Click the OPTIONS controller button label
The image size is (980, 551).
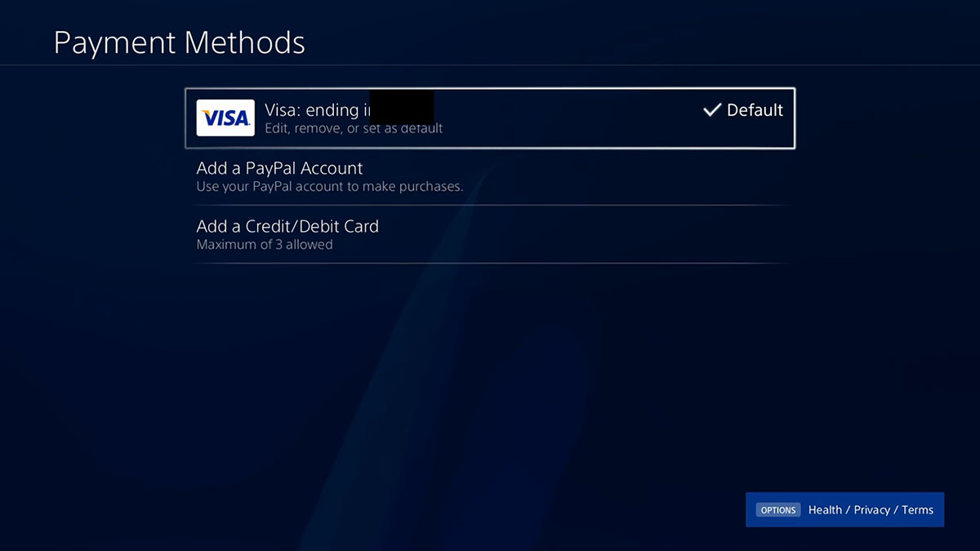pos(777,509)
